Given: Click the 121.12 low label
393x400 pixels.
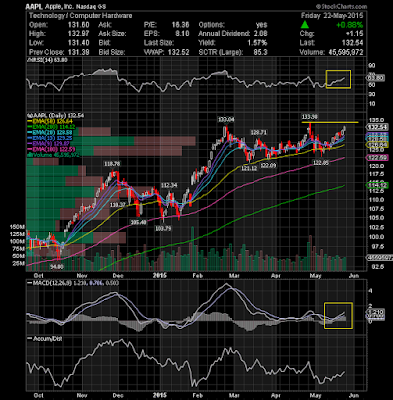Looking at the screenshot, I should pos(249,168).
